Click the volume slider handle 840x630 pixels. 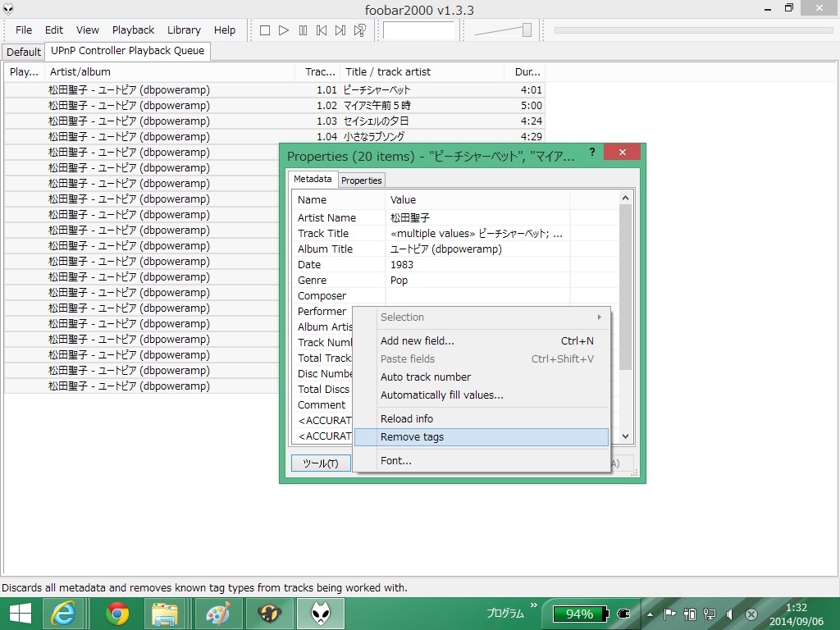[x=527, y=30]
